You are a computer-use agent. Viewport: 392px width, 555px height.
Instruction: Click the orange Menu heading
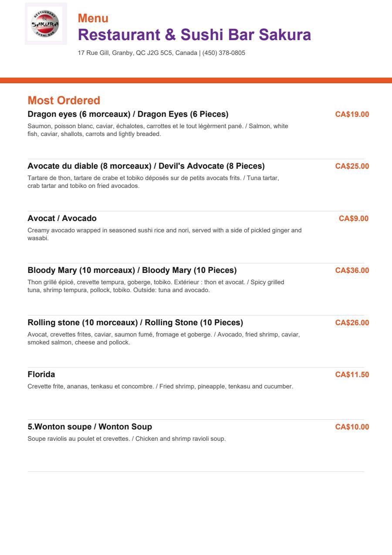point(93,18)
